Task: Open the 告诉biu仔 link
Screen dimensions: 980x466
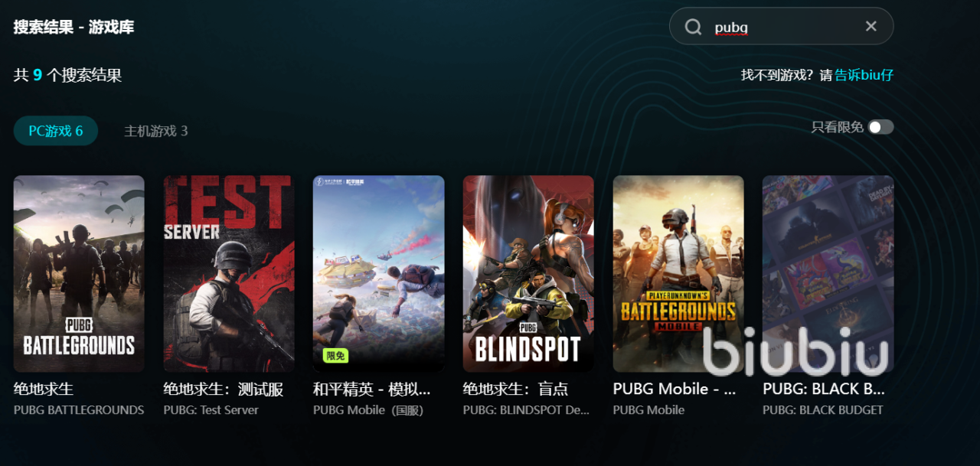Action: pos(864,75)
